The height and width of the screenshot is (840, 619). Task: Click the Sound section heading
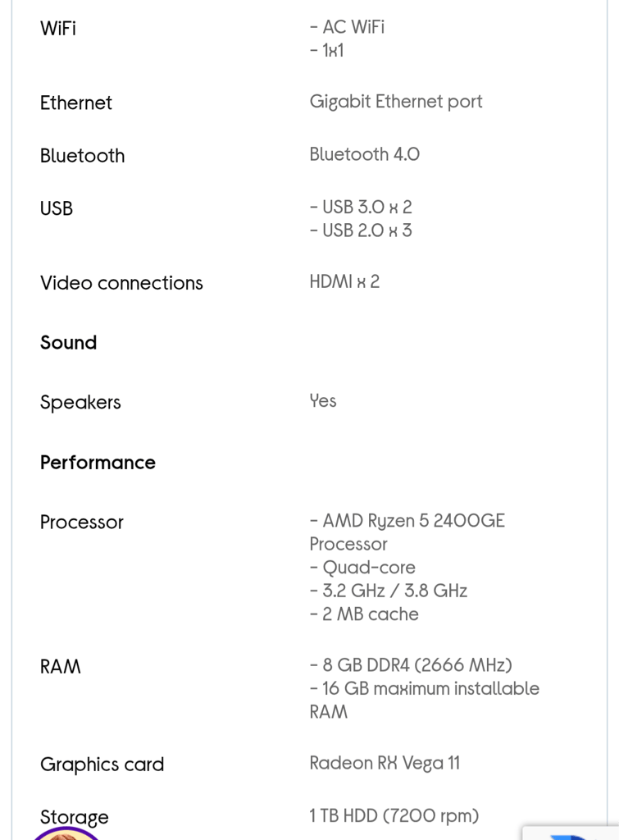pos(69,343)
